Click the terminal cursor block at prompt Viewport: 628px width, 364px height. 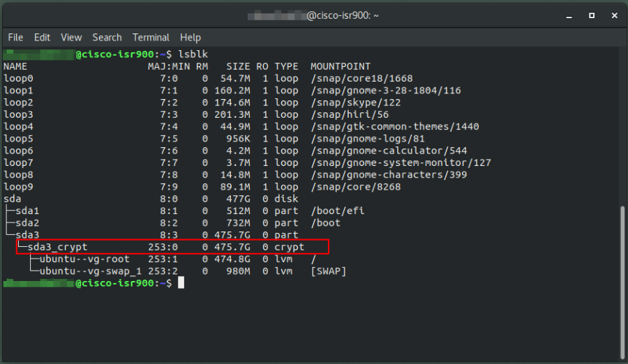coord(181,282)
